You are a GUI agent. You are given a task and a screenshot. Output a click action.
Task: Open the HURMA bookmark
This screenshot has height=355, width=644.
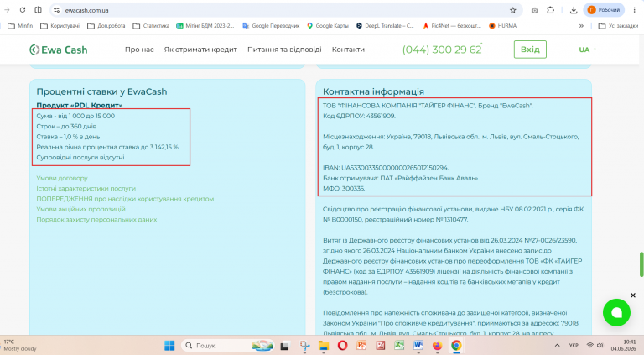pos(503,26)
